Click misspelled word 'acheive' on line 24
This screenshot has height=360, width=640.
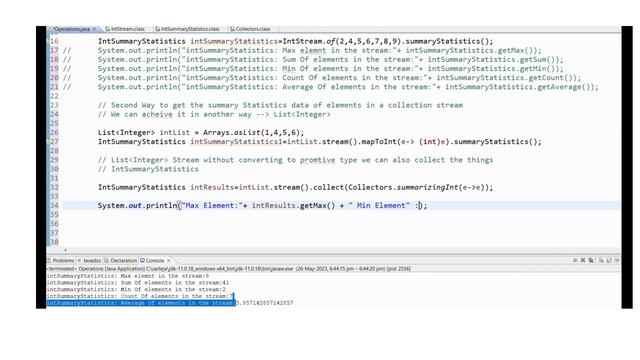(157, 114)
